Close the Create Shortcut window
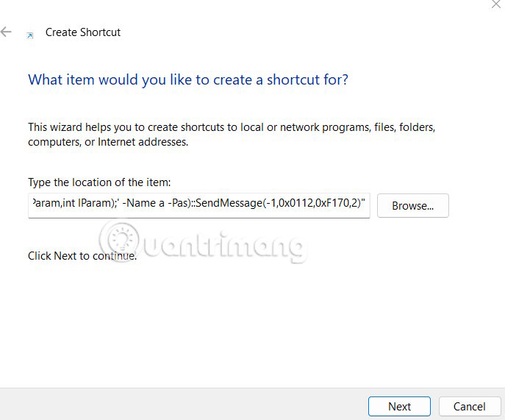Viewport: 505px width, 420px height. click(x=496, y=4)
